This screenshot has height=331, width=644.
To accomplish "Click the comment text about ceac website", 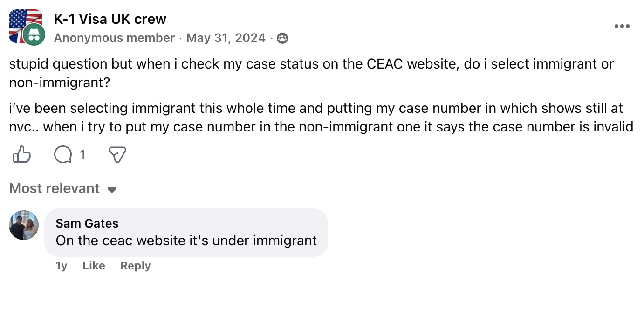I will point(186,241).
